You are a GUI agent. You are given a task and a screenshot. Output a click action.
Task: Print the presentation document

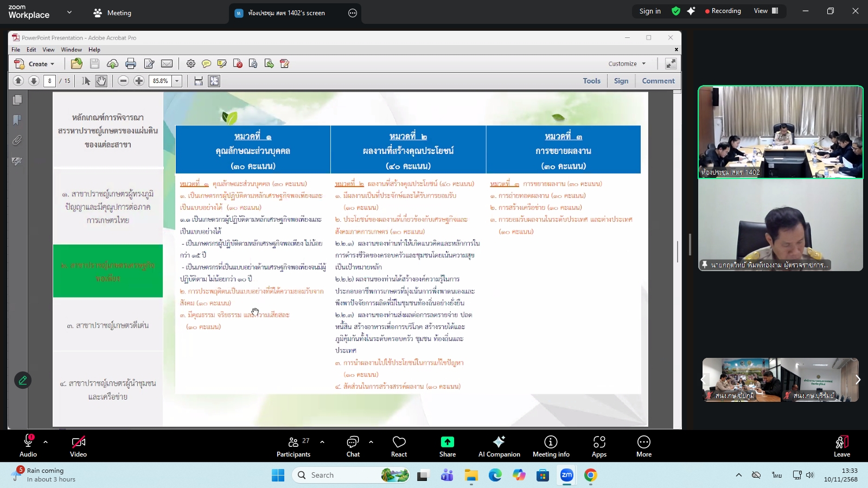[130, 63]
